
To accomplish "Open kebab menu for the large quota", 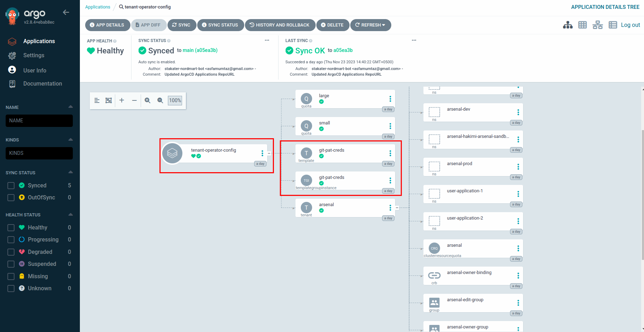I will pyautogui.click(x=390, y=99).
